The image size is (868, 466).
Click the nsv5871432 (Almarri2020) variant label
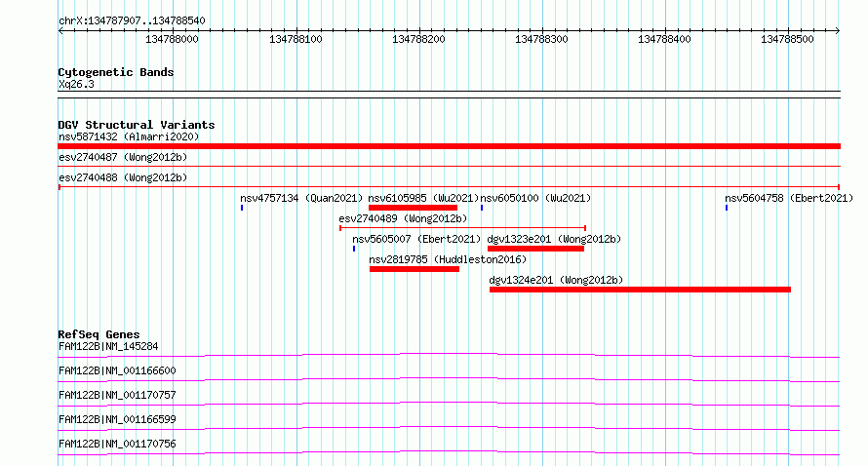tap(129, 136)
